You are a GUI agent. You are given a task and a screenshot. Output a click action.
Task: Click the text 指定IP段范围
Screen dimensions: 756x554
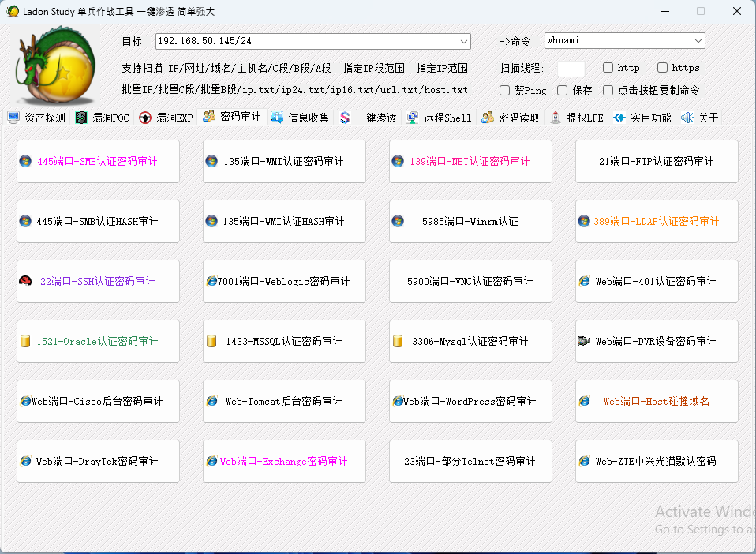tap(374, 68)
